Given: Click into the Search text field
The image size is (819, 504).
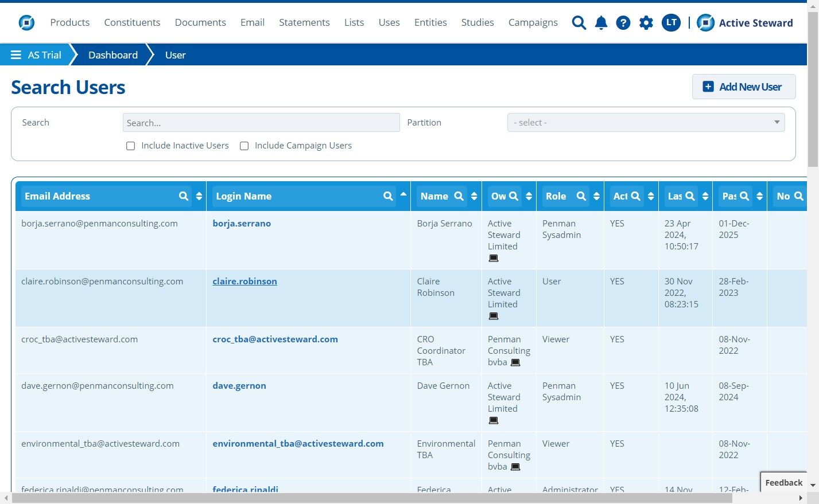Looking at the screenshot, I should 261,123.
